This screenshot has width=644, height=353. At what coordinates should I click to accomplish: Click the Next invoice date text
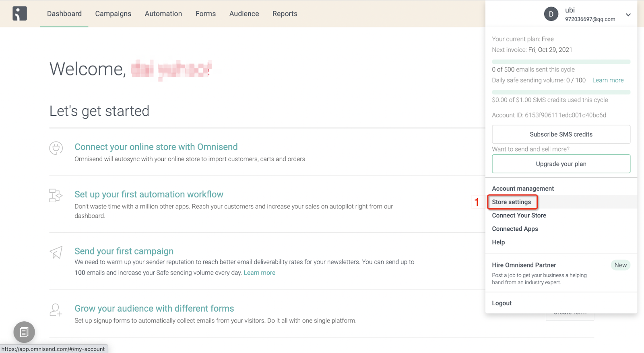pos(532,50)
